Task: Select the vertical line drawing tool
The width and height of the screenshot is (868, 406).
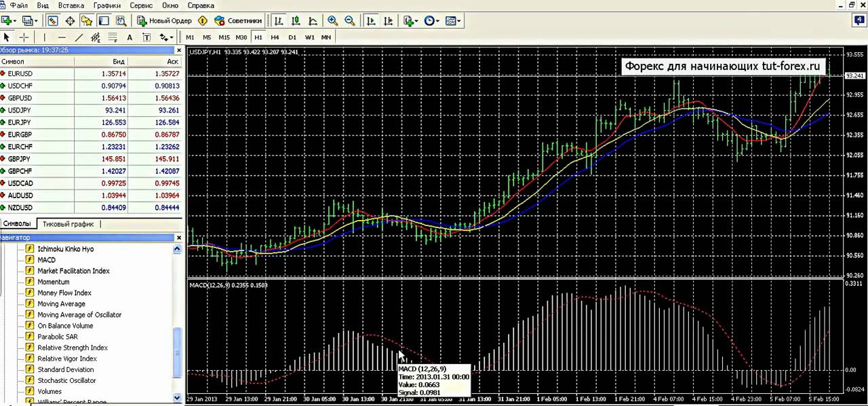Action: click(44, 37)
